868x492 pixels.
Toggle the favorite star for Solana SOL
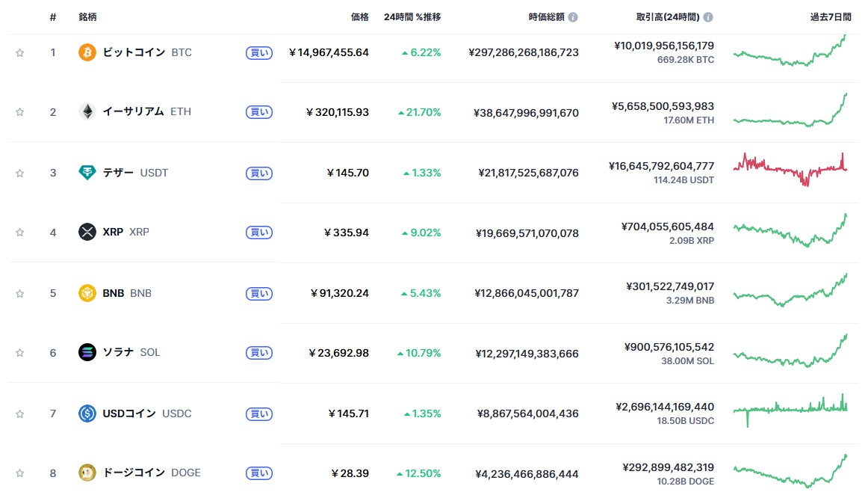[20, 352]
